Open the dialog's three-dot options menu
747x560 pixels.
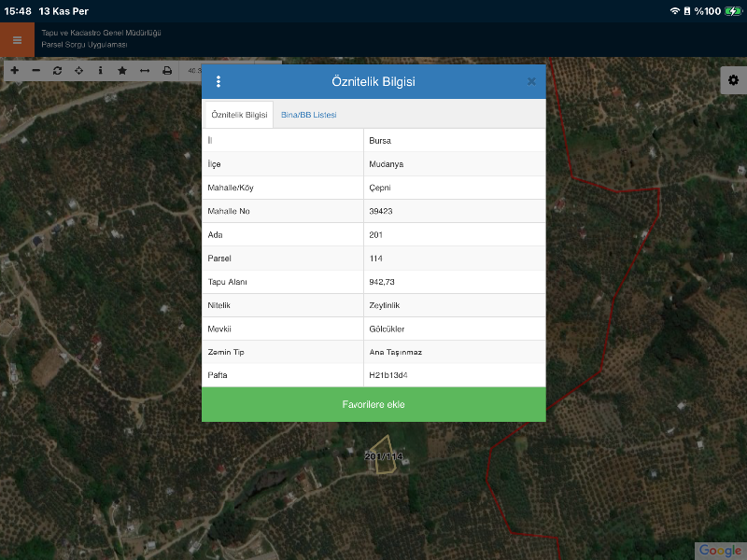218,81
